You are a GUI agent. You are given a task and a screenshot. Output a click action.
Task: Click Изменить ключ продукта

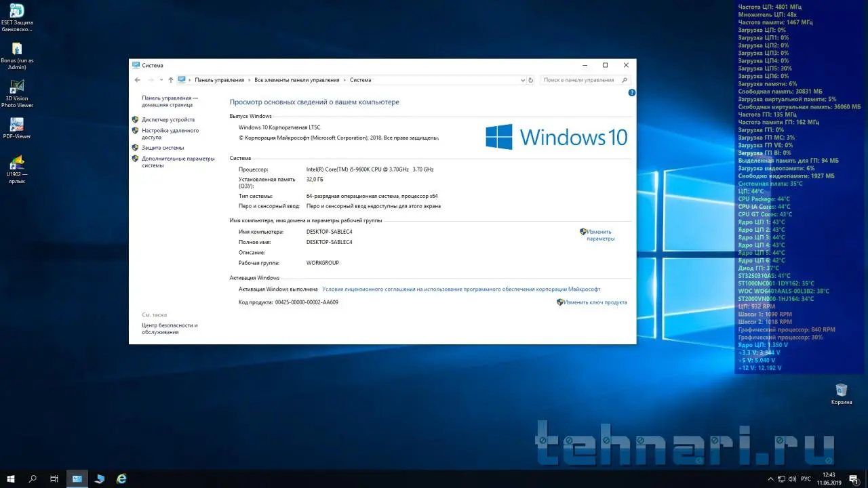(595, 302)
